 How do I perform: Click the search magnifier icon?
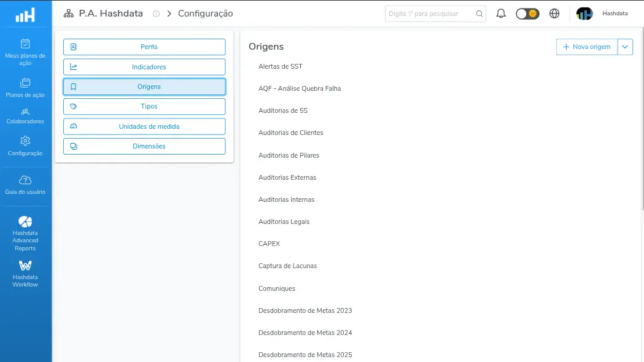click(479, 13)
